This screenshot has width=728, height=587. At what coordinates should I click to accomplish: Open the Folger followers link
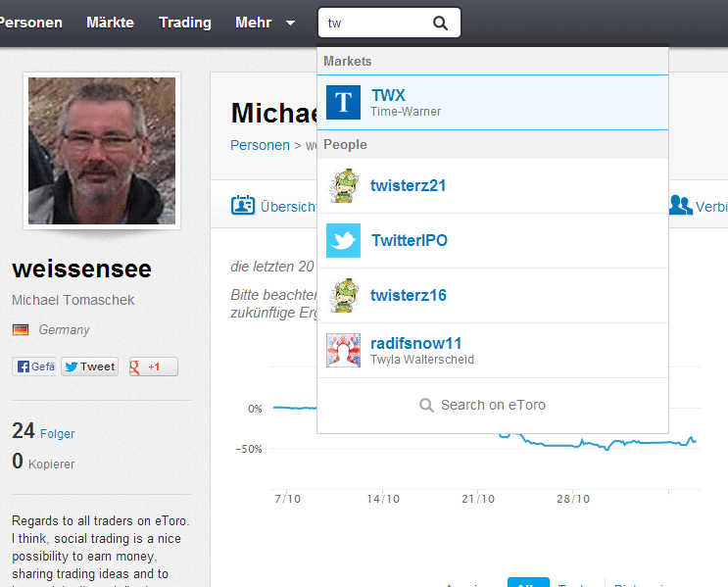click(58, 433)
